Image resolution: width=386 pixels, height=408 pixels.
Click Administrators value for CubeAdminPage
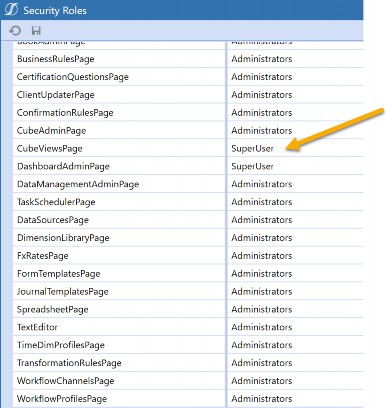[x=262, y=131]
